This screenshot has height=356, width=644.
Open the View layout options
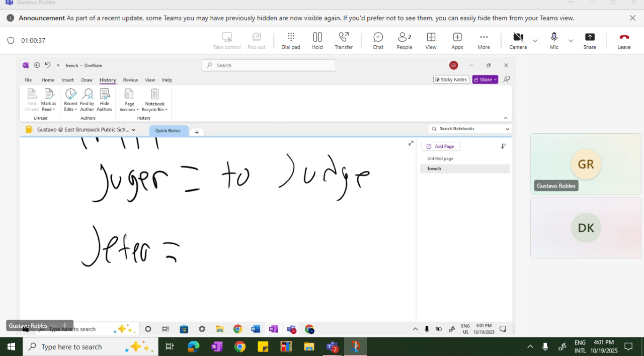[x=431, y=41]
